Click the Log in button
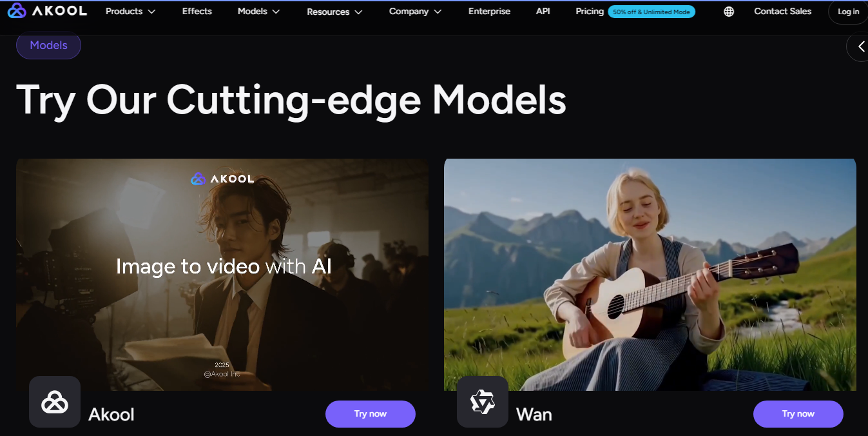The image size is (868, 436). pos(848,12)
